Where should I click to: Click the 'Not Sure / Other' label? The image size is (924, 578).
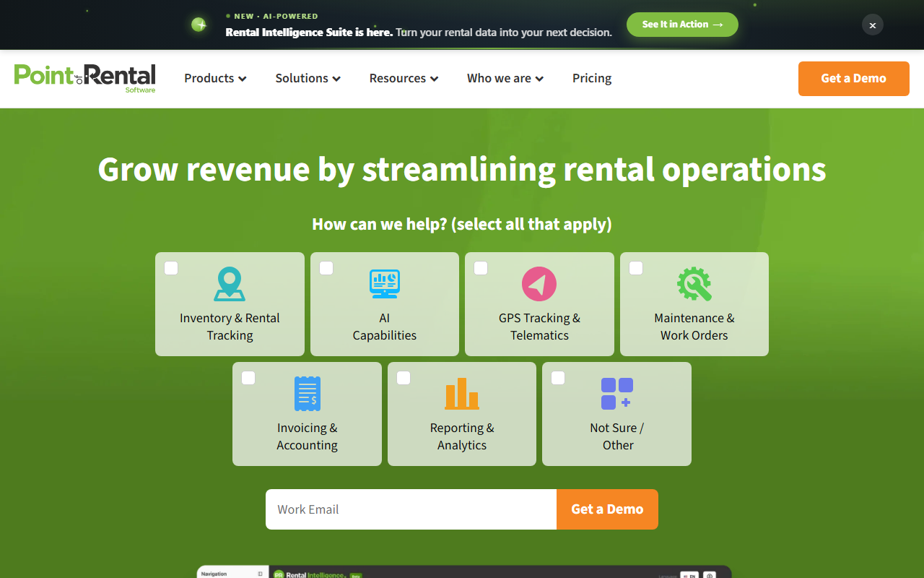(x=617, y=436)
